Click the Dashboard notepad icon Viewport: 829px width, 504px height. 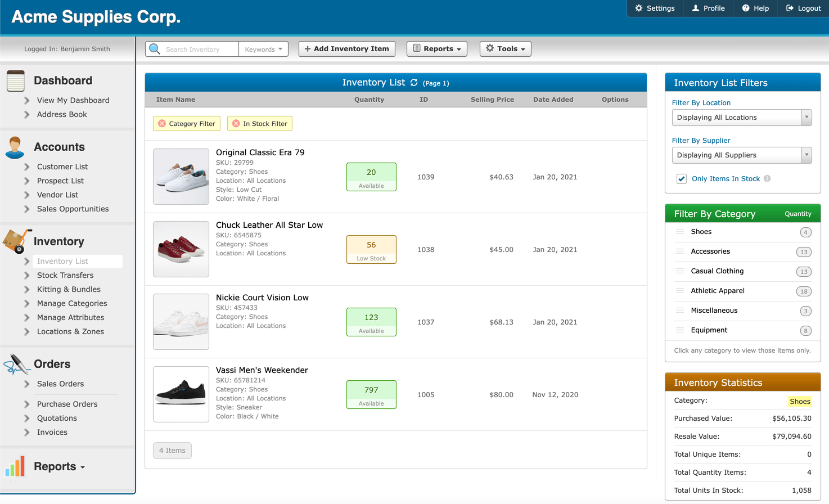click(15, 80)
